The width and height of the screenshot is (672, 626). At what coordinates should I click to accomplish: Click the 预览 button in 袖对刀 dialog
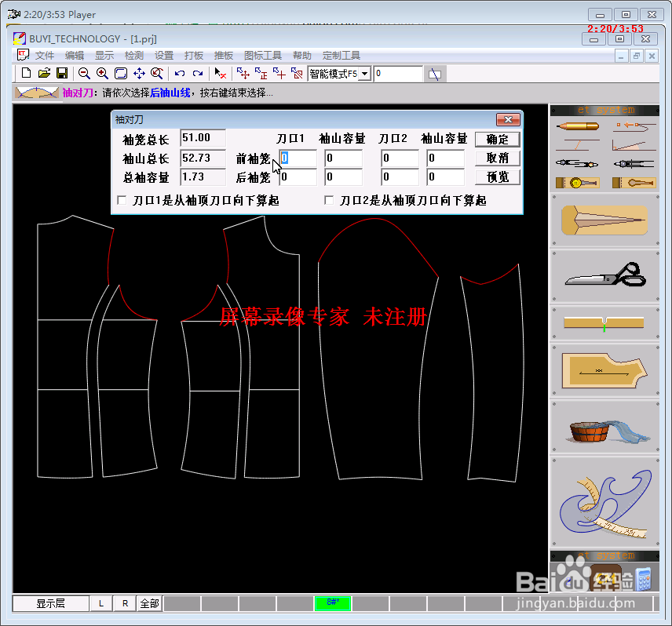pyautogui.click(x=498, y=177)
